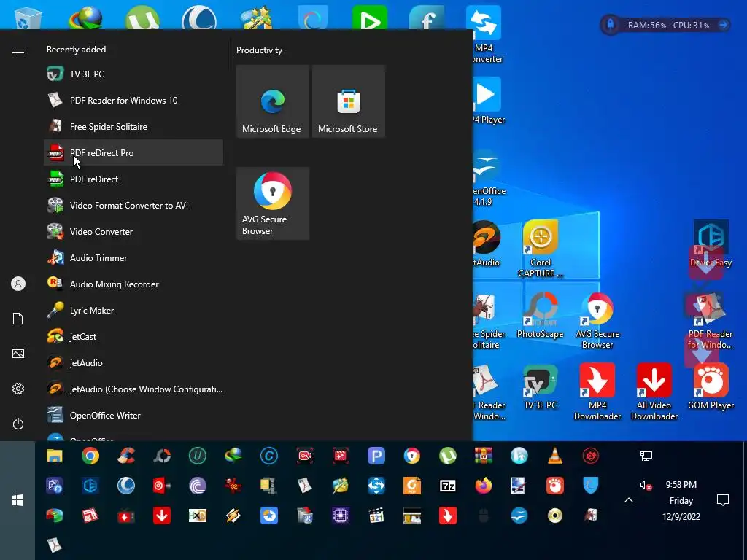The height and width of the screenshot is (560, 747).
Task: Open Winamp from the taskbar
Action: pyautogui.click(x=233, y=516)
